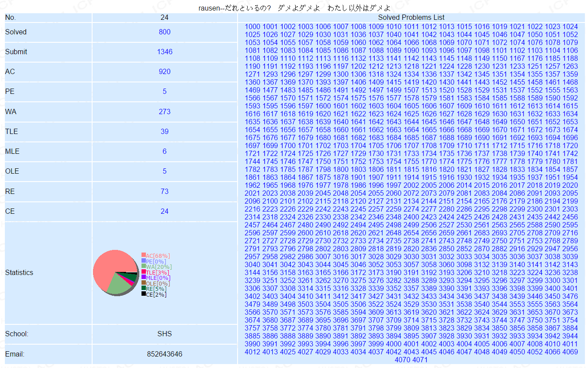Click the TLE pink legend swatch
Image resolution: width=588 pixels, height=368 pixels.
pyautogui.click(x=143, y=272)
